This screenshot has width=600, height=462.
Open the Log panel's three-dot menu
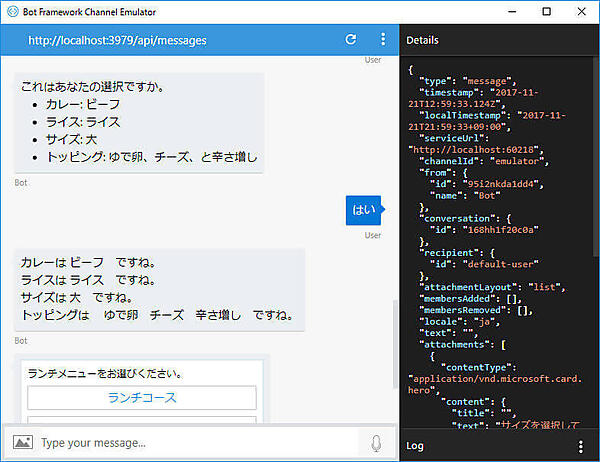(x=580, y=446)
